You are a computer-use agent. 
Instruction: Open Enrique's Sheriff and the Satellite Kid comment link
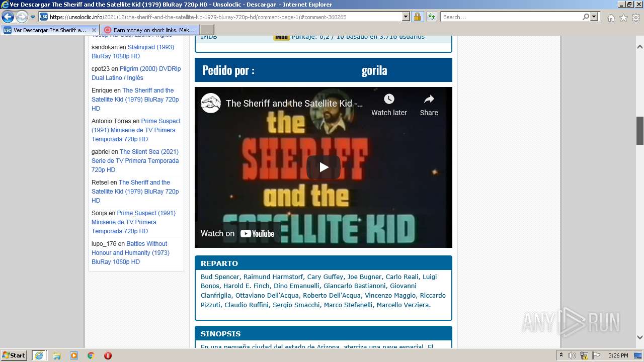point(135,100)
